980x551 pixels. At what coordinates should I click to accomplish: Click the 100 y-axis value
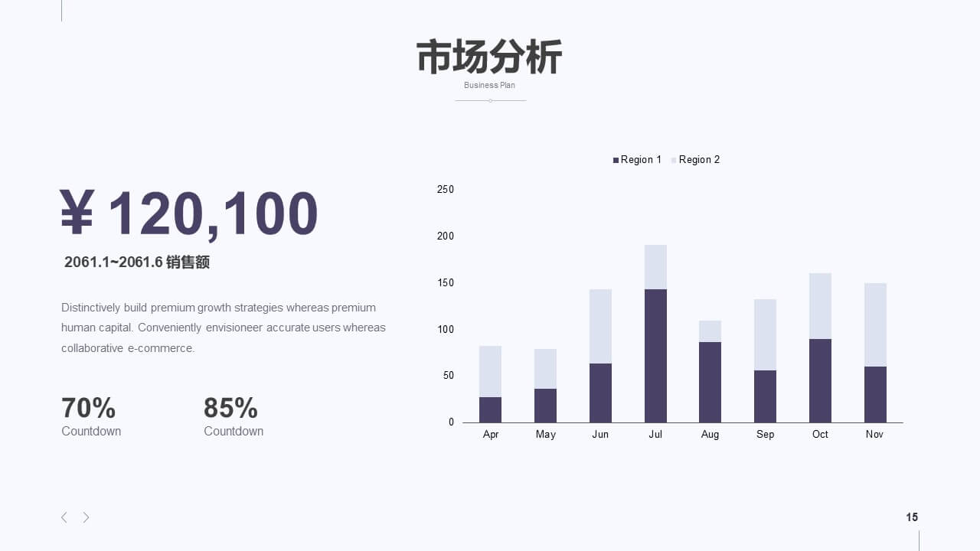446,330
